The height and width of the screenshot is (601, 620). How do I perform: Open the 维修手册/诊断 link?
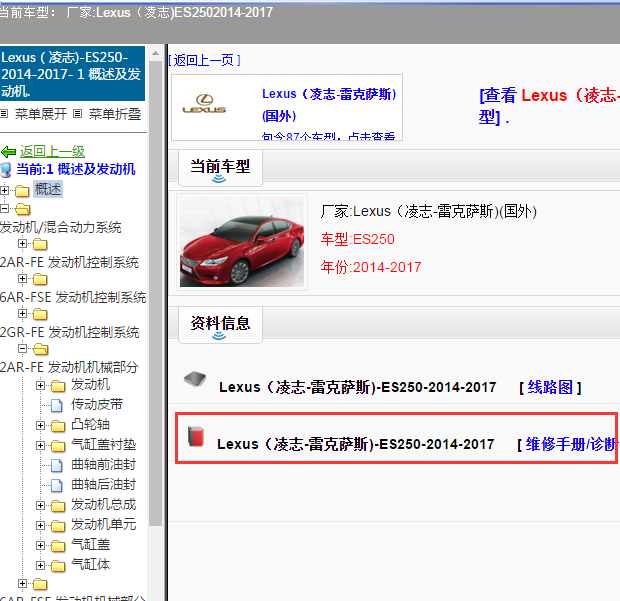tap(569, 444)
